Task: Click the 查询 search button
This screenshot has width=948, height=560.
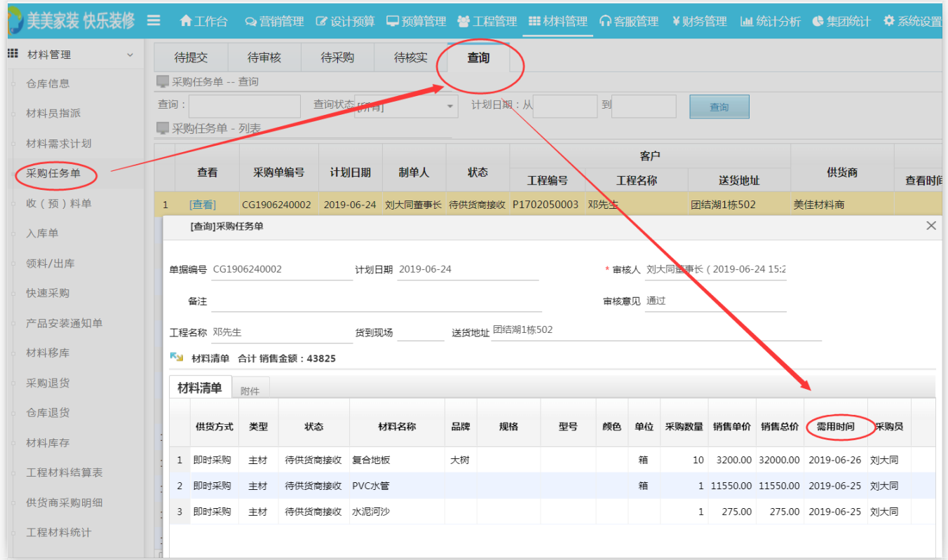Action: coord(719,107)
